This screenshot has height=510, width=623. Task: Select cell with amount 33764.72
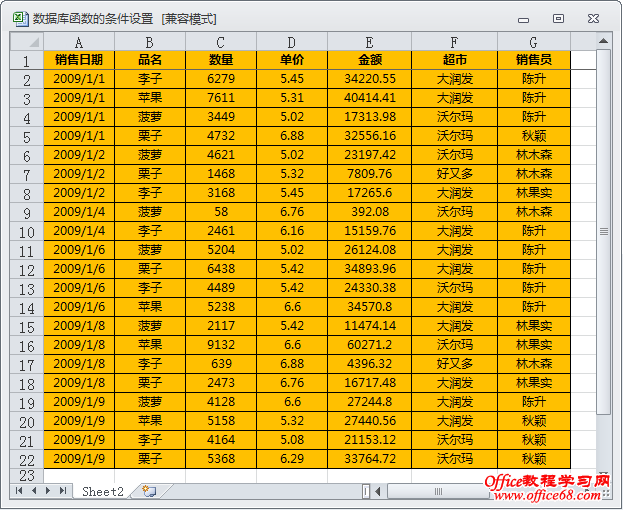point(370,459)
